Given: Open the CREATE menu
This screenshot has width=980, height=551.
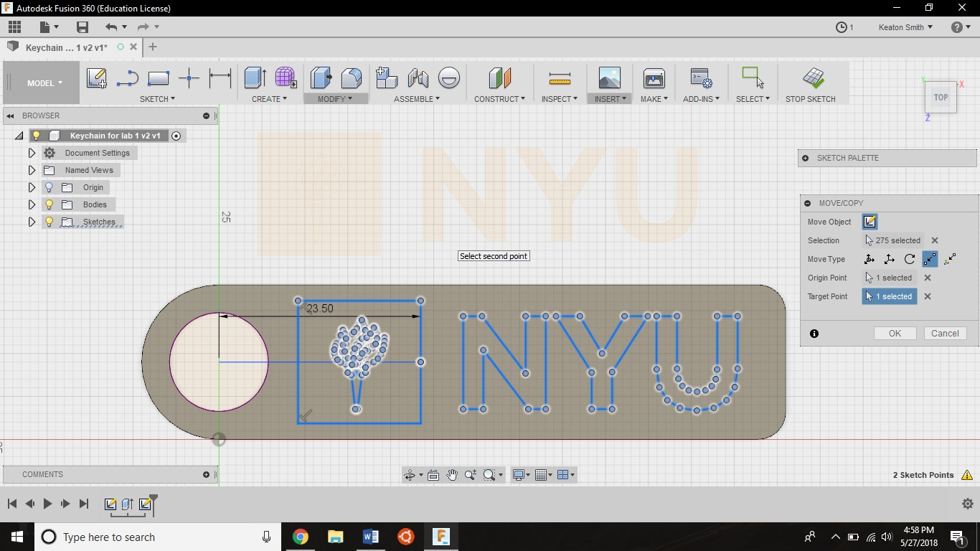Looking at the screenshot, I should [x=269, y=99].
